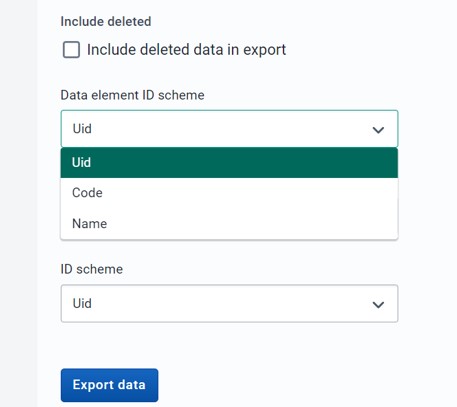The width and height of the screenshot is (457, 407).
Task: Pick Name from the dropdown options
Action: tap(229, 223)
